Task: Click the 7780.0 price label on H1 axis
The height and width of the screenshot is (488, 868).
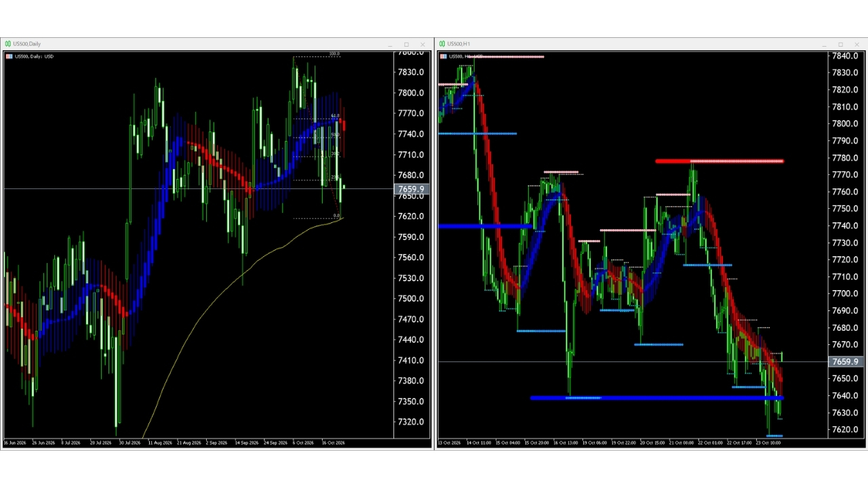Action: tap(846, 158)
